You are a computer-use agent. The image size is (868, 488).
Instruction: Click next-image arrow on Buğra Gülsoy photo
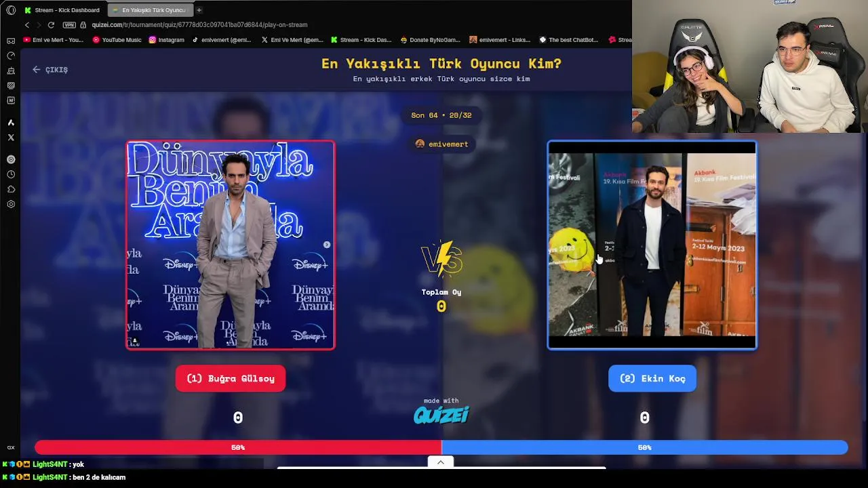click(x=327, y=245)
